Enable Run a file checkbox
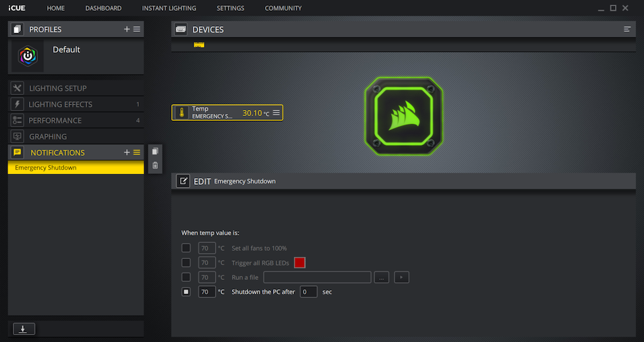This screenshot has height=342, width=644. click(x=186, y=277)
